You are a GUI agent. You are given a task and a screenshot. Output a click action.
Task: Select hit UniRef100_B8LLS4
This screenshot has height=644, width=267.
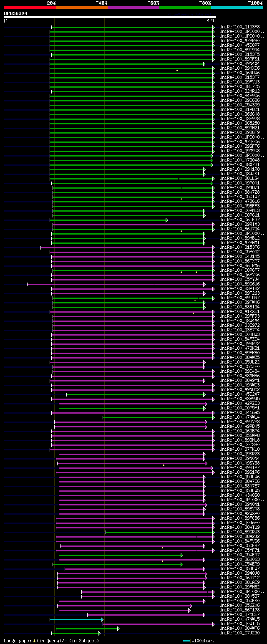tap(239, 179)
